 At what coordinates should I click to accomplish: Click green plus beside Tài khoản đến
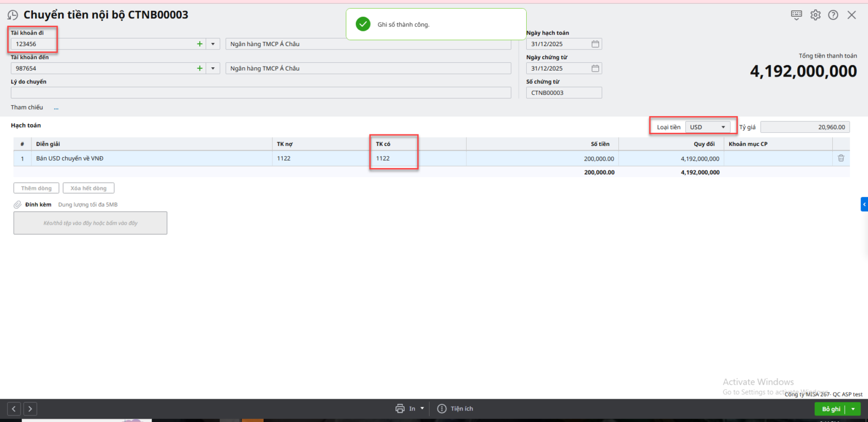click(200, 68)
